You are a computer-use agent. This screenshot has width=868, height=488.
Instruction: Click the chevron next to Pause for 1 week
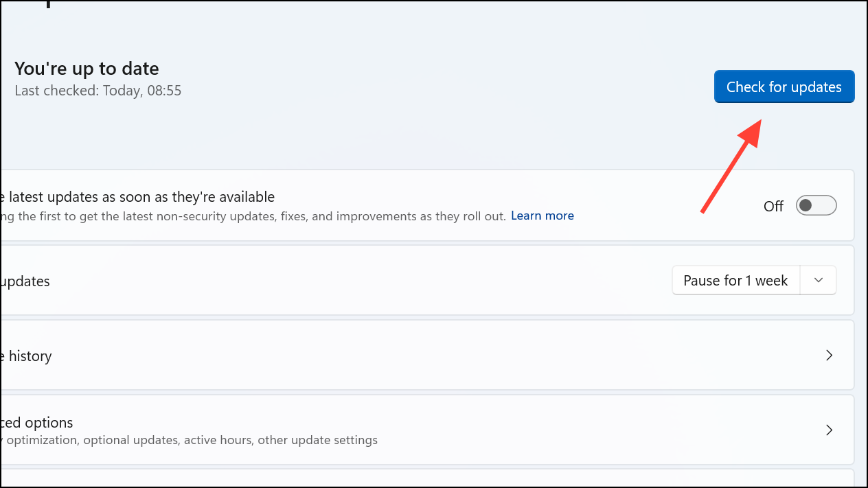(x=818, y=280)
